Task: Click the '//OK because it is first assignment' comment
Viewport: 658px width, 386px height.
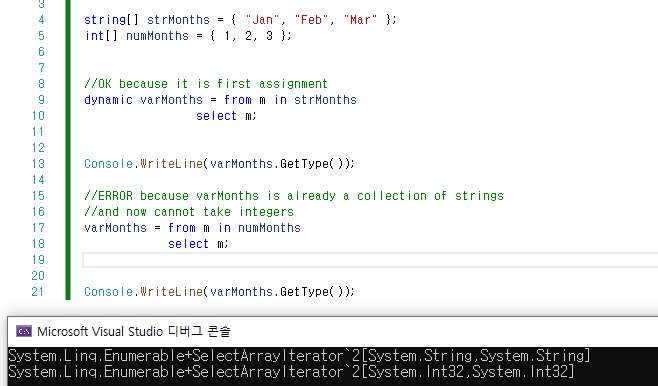Action: pos(206,84)
